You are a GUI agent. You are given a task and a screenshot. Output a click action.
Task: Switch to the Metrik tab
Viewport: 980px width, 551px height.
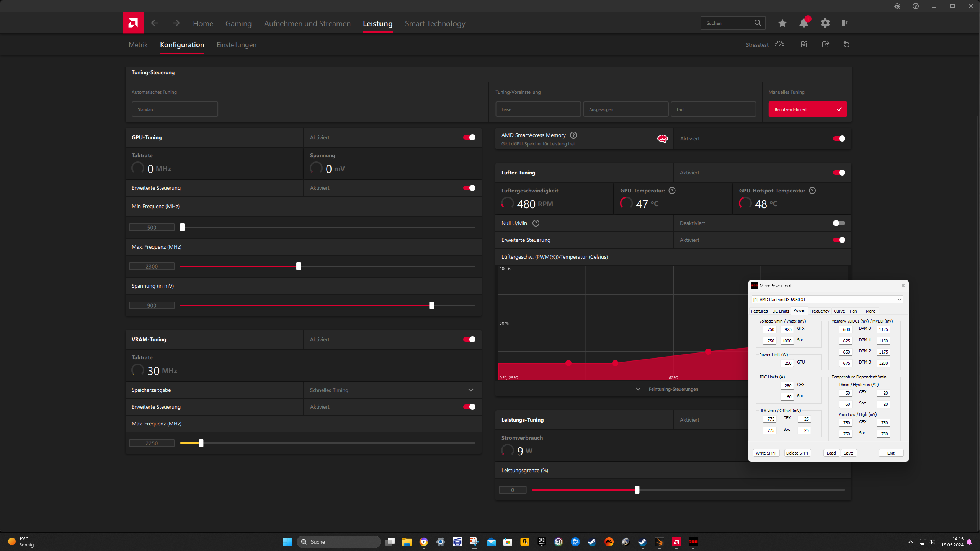click(x=138, y=45)
